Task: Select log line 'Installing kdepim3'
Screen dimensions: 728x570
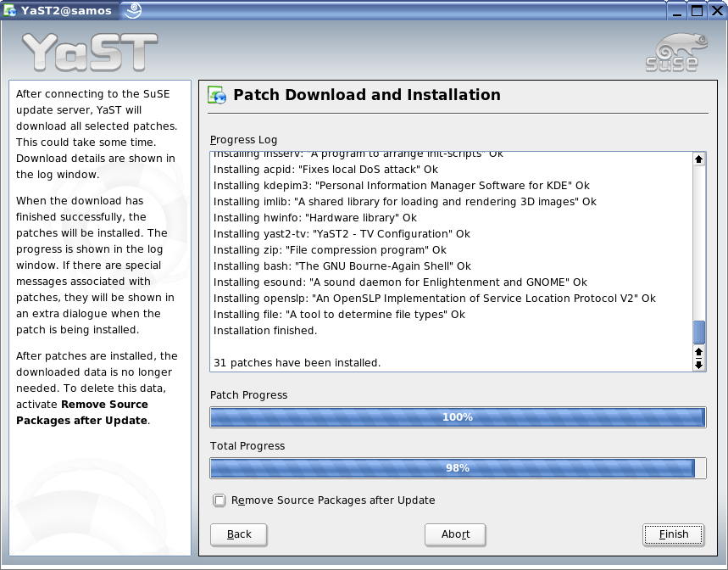Action: pyautogui.click(x=401, y=186)
